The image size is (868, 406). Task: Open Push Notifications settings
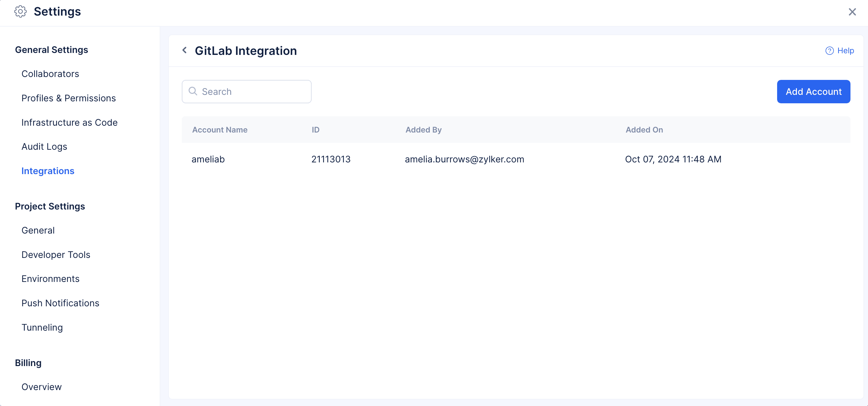pos(60,303)
